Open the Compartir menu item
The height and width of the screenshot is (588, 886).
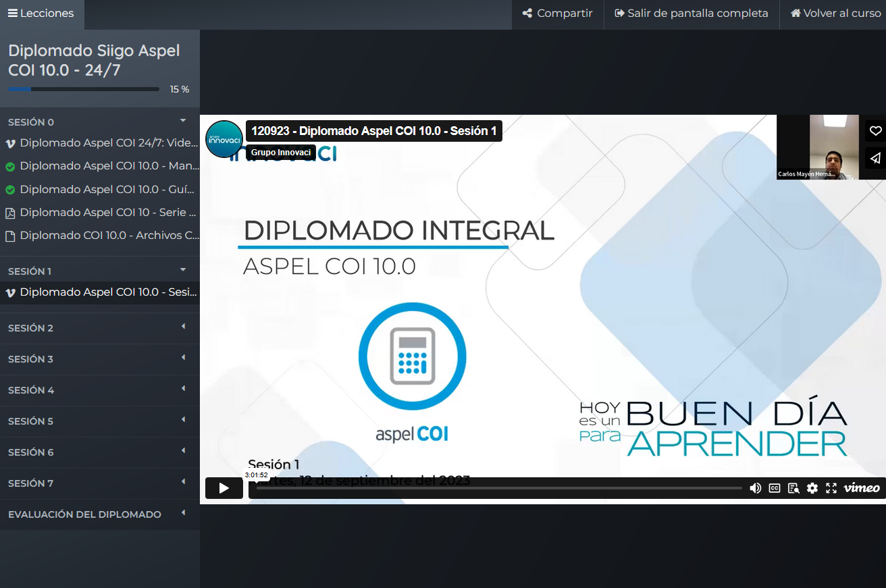point(558,14)
